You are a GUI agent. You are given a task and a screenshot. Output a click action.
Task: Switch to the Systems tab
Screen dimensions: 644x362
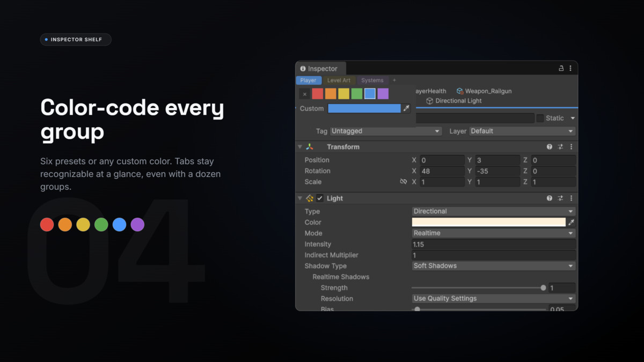[x=372, y=80]
